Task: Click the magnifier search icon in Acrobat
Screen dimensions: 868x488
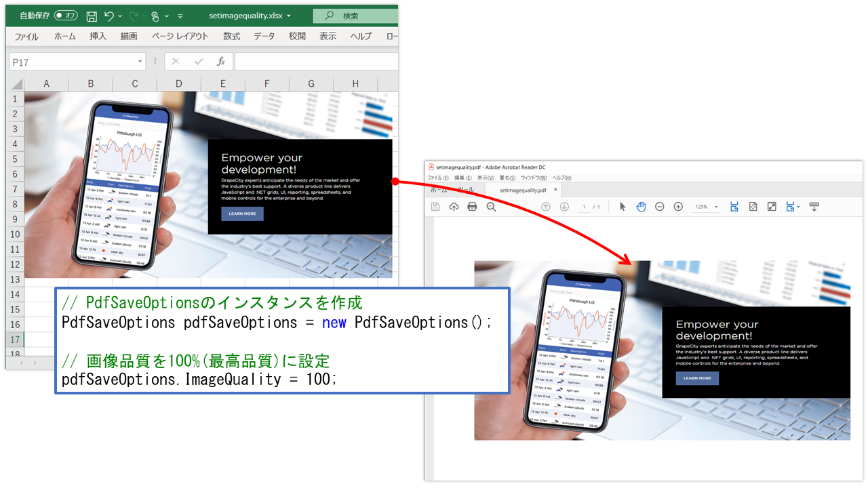Action: (491, 207)
